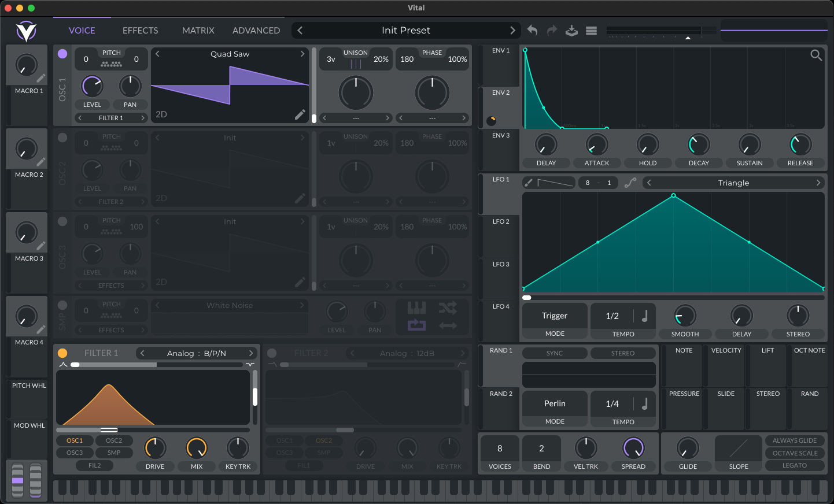
Task: Click the redo arrow icon
Action: point(552,30)
